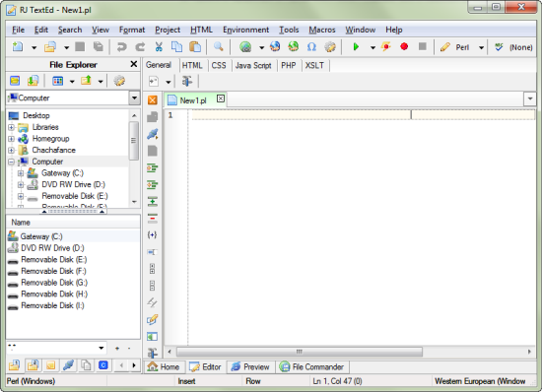Select Chachafance in folder tree
The height and width of the screenshot is (392, 542).
point(53,151)
